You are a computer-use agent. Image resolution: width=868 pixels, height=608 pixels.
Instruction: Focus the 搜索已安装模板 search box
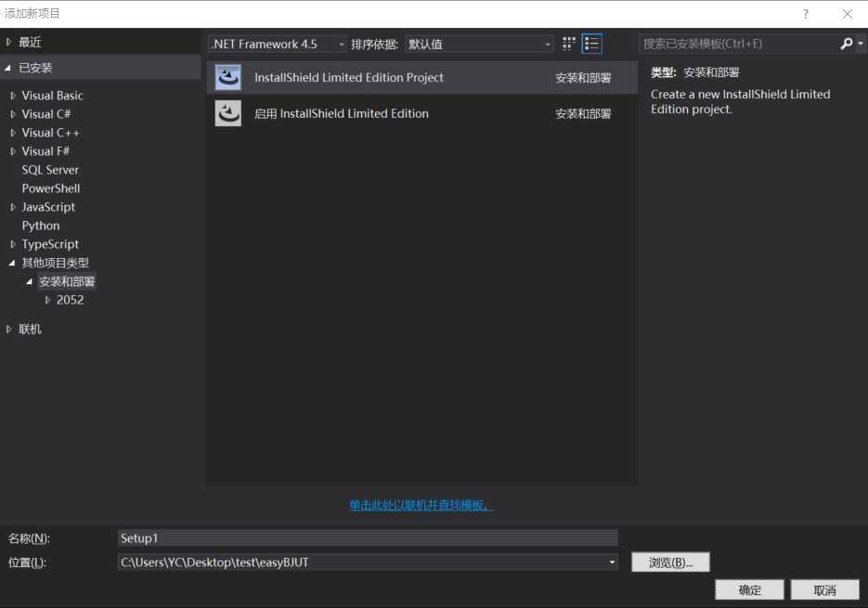tap(740, 44)
